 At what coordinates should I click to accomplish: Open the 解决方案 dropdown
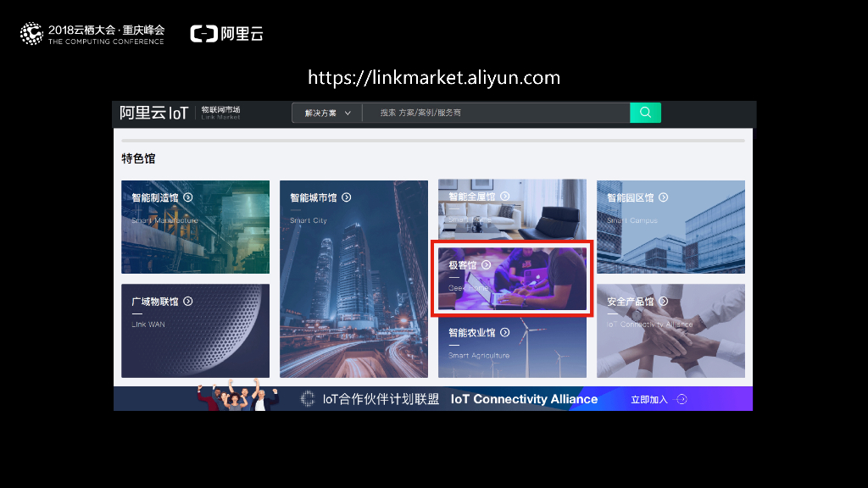click(x=327, y=113)
